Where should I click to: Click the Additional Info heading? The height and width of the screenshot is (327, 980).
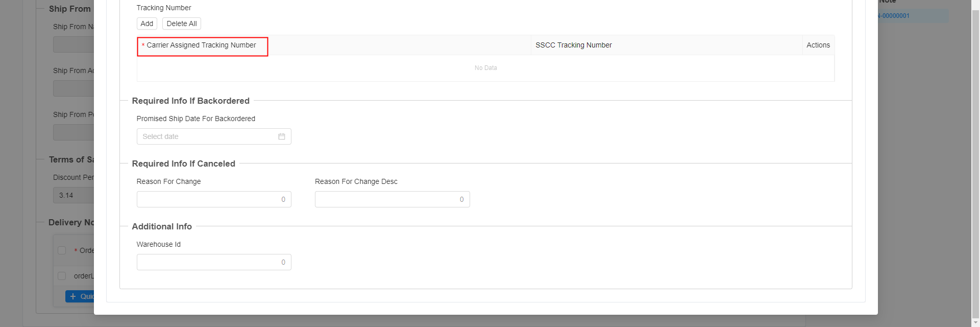point(162,226)
